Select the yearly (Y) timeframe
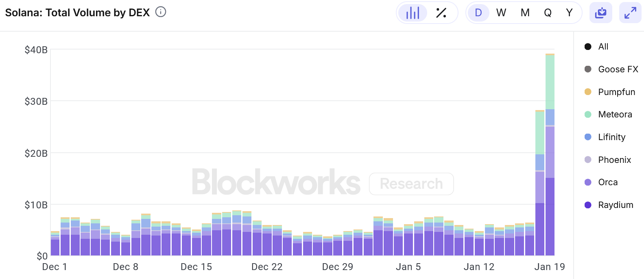This screenshot has width=644, height=279. click(569, 13)
